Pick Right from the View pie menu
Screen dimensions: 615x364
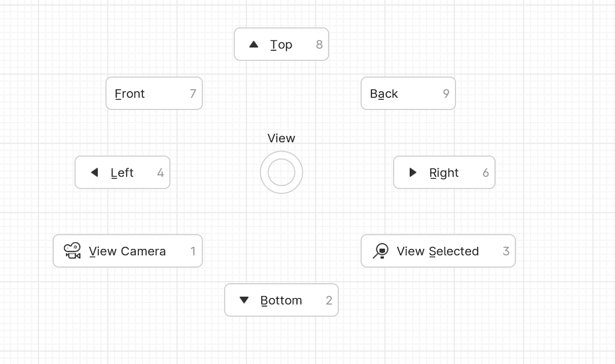coord(445,172)
